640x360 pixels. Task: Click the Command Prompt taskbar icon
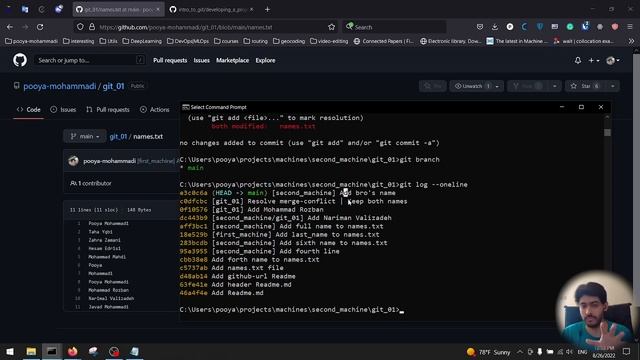52,351
